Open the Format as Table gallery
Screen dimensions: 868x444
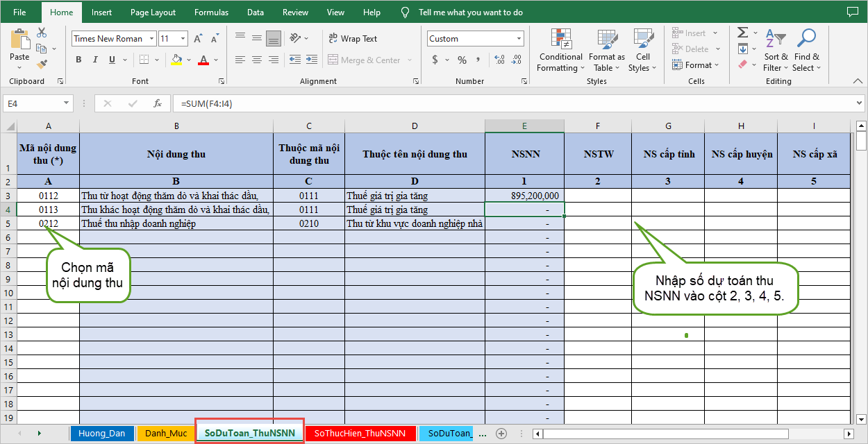(x=606, y=51)
